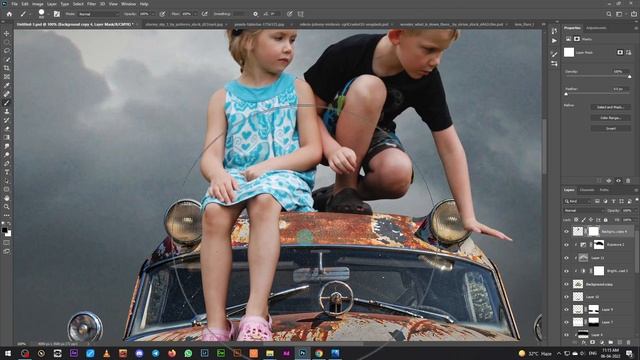Screen dimensions: 640x360
Task: Select the Crop tool
Action: (x=7, y=68)
